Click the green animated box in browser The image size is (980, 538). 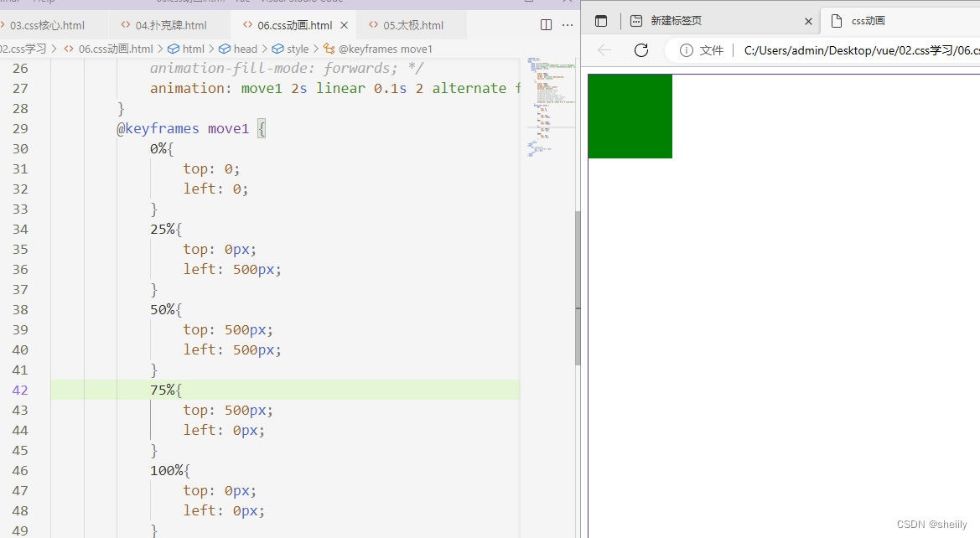coord(630,116)
